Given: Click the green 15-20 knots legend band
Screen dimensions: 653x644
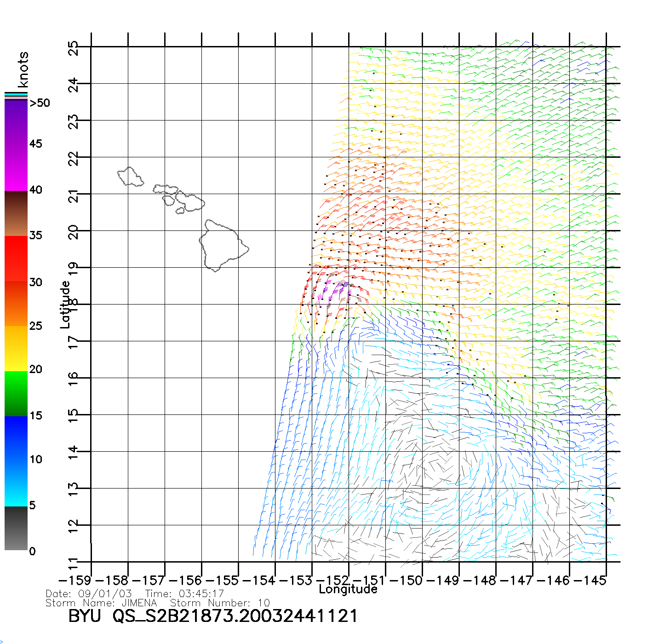Looking at the screenshot, I should point(16,393).
